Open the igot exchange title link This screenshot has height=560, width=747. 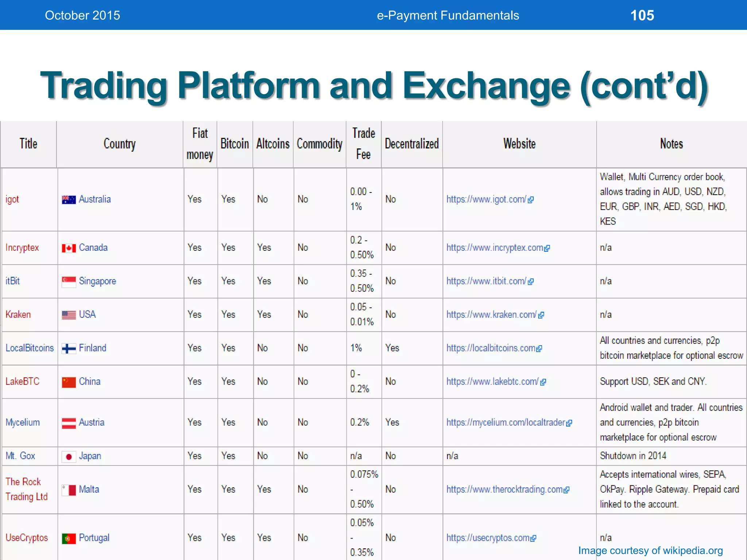coord(12,199)
